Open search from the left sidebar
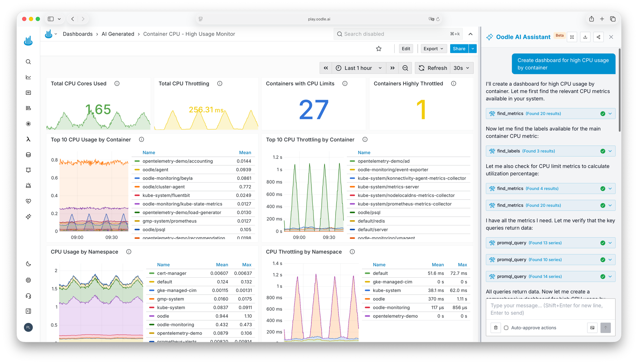Screen dimensions: 638x364 pyautogui.click(x=28, y=62)
